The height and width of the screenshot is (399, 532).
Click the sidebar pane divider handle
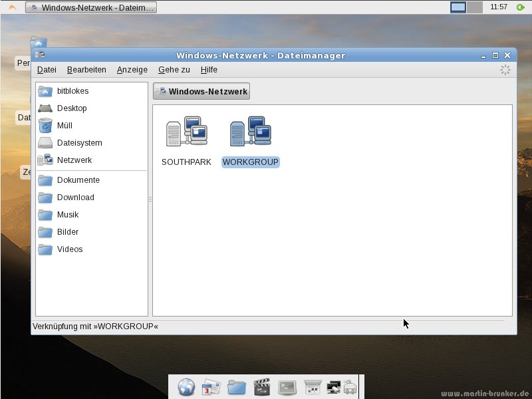point(150,199)
